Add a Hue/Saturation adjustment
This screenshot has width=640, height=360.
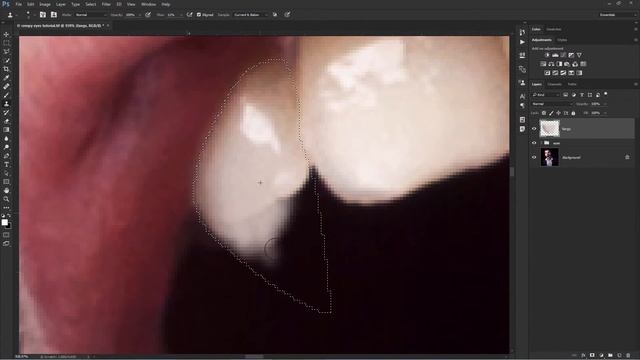[543, 64]
